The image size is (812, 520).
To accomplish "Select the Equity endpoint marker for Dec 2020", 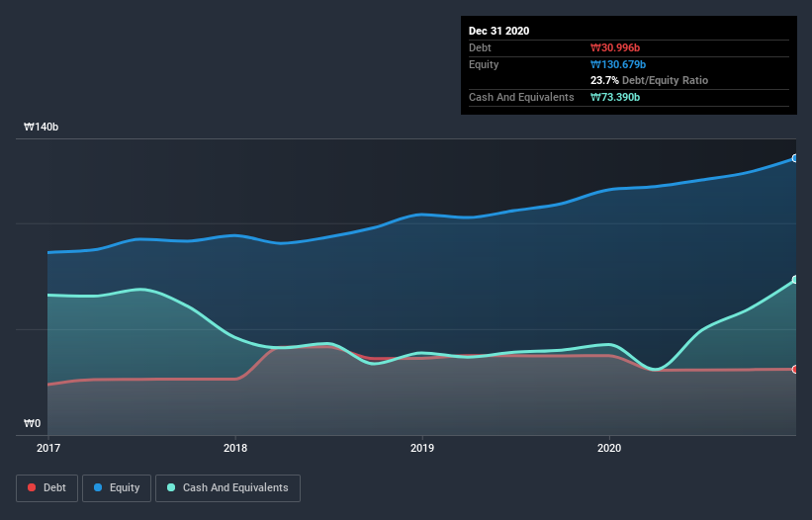I will point(795,158).
